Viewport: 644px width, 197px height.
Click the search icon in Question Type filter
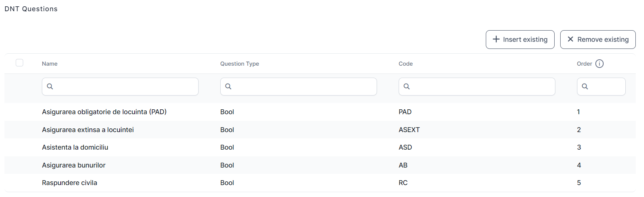228,87
